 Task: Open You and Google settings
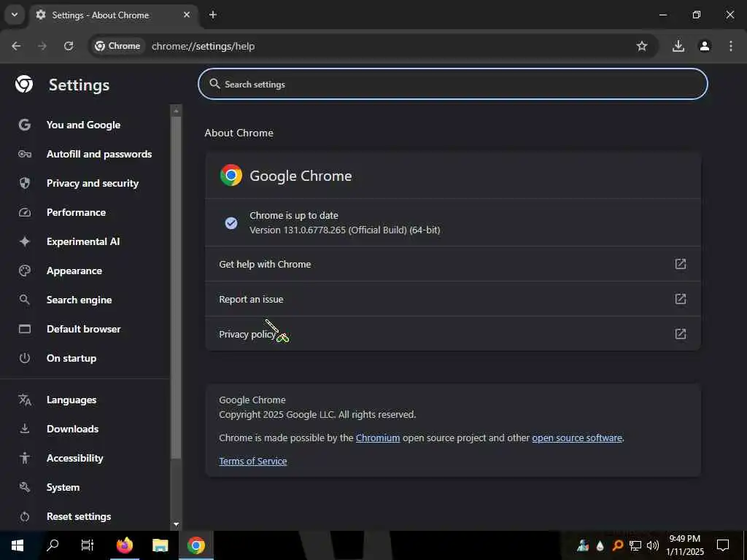pyautogui.click(x=83, y=125)
